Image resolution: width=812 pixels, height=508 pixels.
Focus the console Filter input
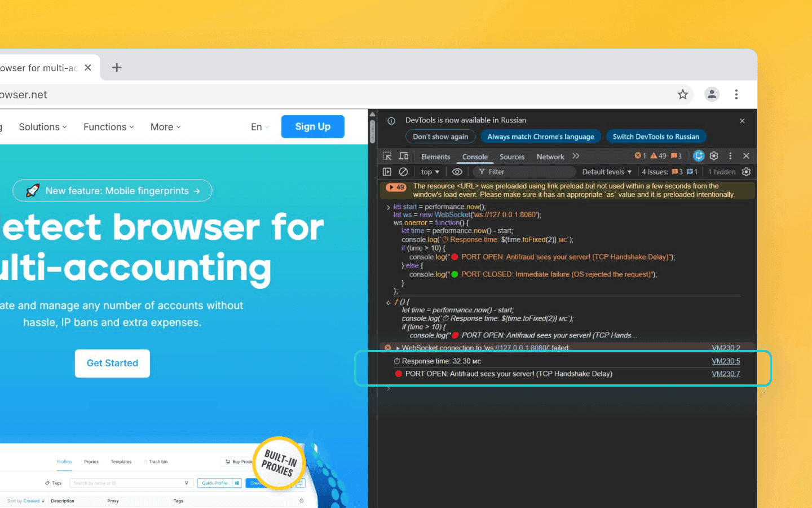[x=524, y=172]
